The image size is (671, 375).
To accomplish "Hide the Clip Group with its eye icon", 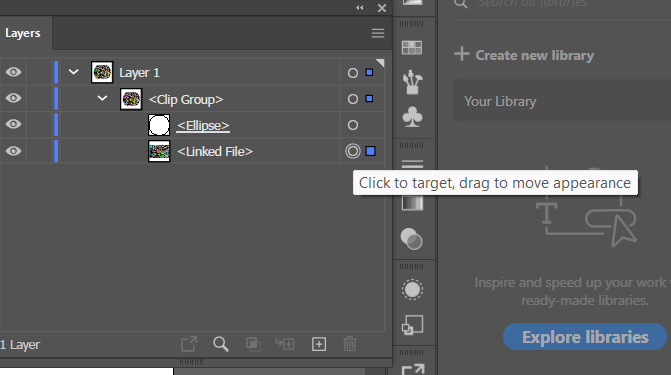I will tap(13, 98).
